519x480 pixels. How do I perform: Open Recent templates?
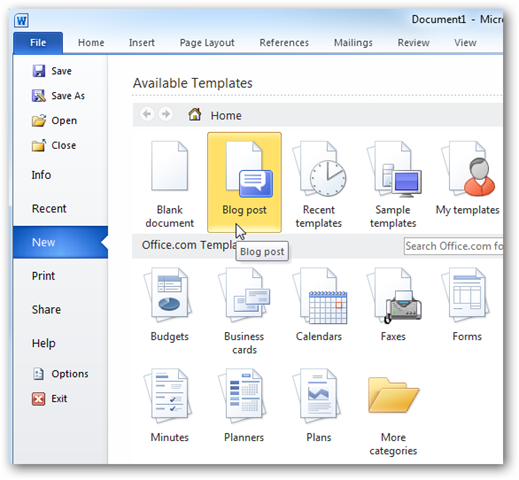click(319, 183)
